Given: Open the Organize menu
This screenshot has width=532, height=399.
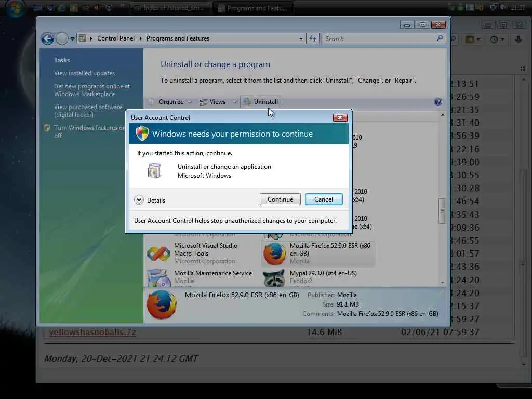Looking at the screenshot, I should click(x=170, y=102).
